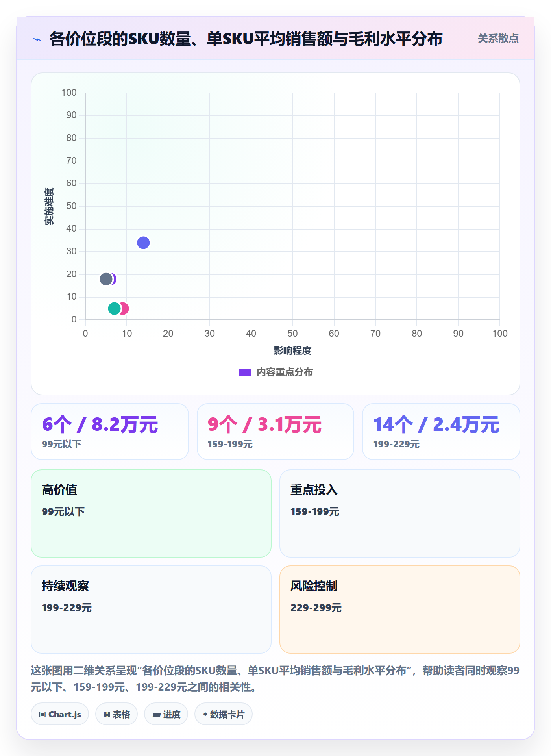Click the lightning bolt icon beside the title

pos(37,39)
